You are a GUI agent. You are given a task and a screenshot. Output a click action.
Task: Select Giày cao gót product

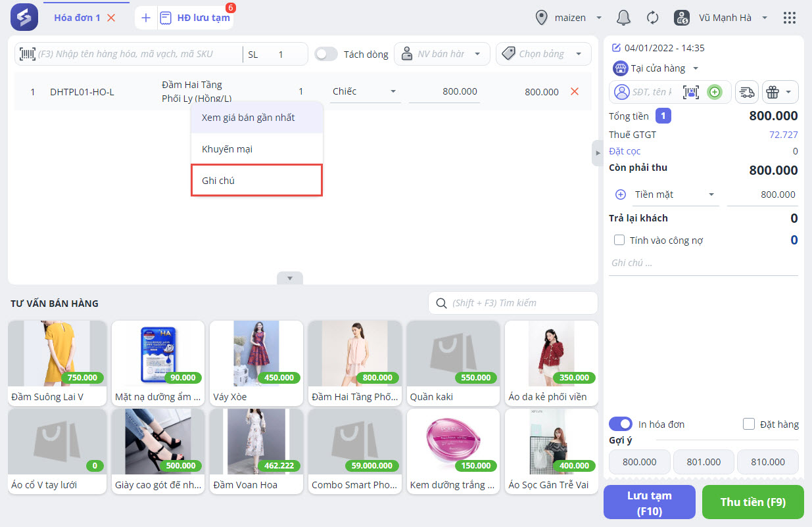(x=158, y=451)
